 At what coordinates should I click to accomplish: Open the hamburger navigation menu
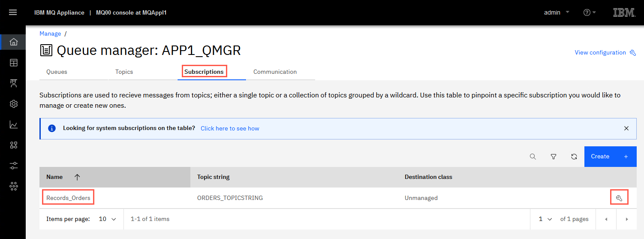[x=13, y=12]
